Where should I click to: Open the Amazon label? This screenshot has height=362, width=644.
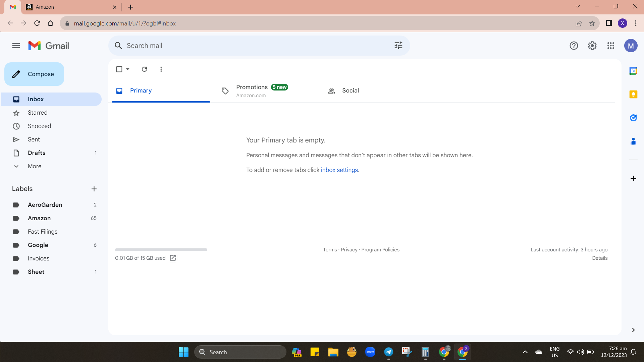[51, 218]
